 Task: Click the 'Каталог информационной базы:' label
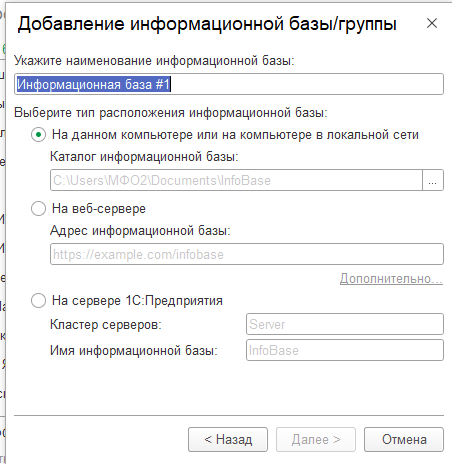click(x=144, y=157)
